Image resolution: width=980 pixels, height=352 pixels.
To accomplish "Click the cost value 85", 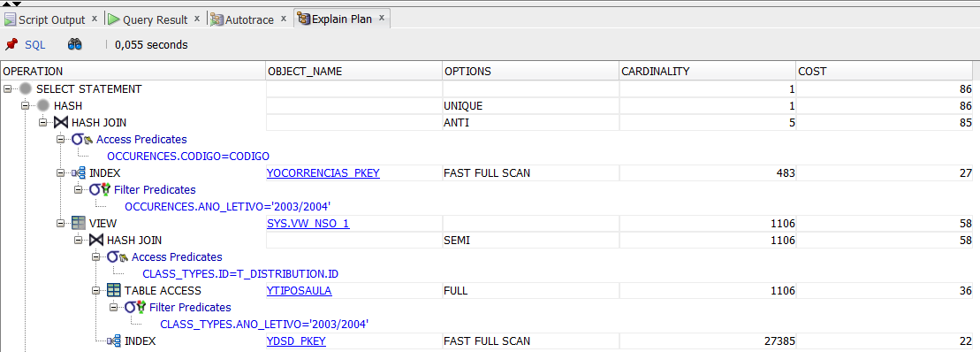I will coord(966,123).
